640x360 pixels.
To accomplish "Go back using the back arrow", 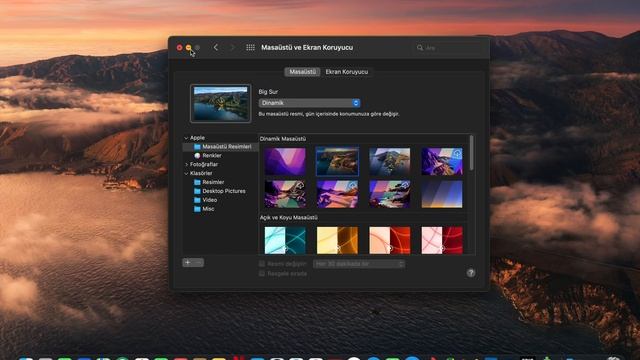I will click(x=216, y=47).
